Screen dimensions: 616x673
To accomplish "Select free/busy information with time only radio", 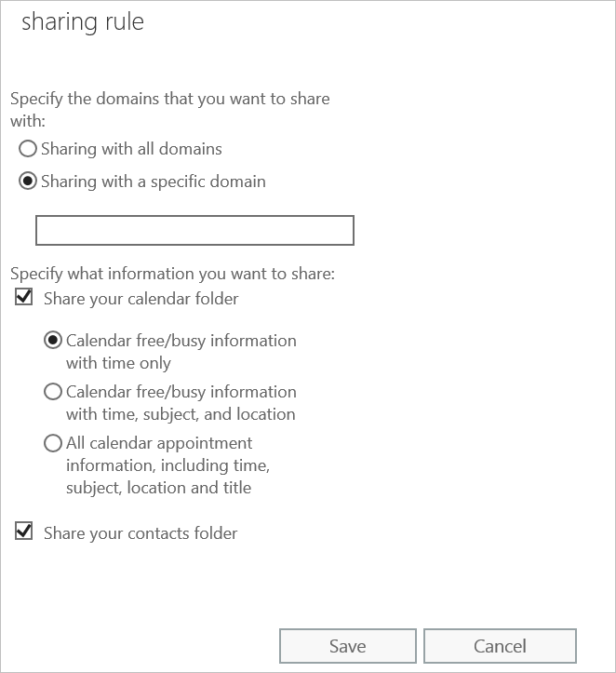I will (x=53, y=341).
